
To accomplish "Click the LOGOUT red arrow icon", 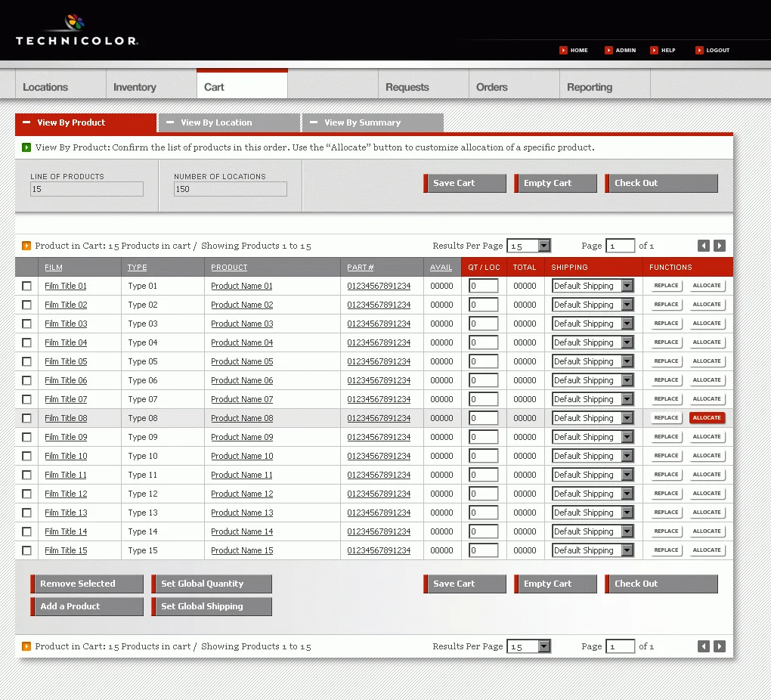I will click(x=699, y=50).
